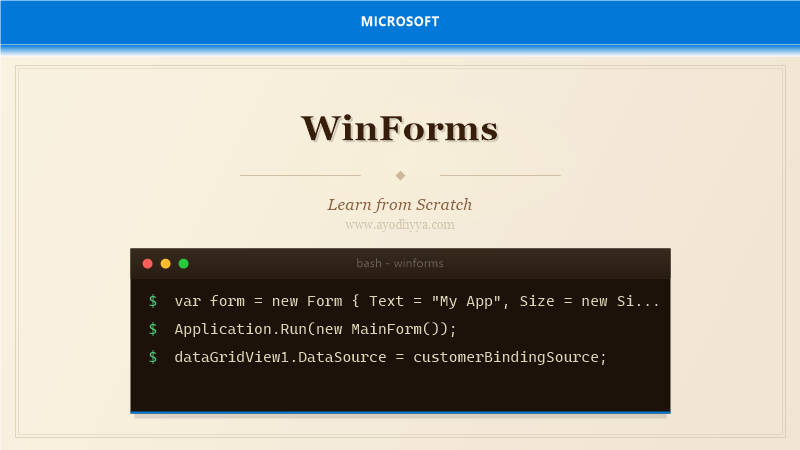Click the green maximize dot in terminal

[x=184, y=264]
